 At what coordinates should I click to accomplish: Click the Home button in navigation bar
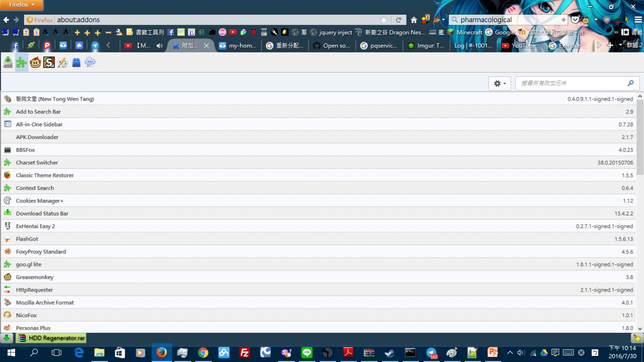pyautogui.click(x=414, y=20)
